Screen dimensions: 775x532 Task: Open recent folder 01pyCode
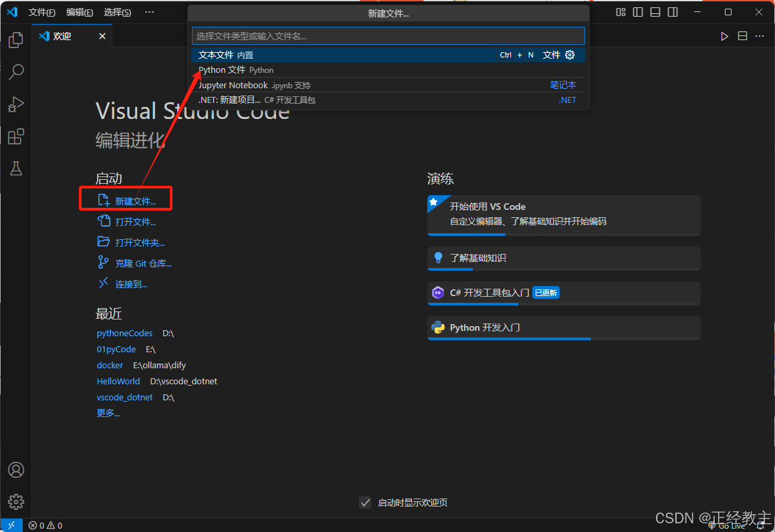(x=116, y=350)
